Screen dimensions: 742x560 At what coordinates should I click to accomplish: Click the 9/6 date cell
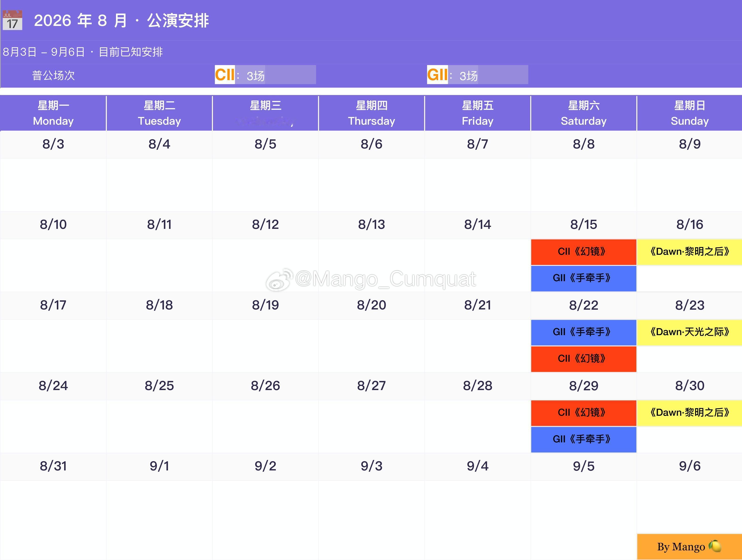(x=690, y=466)
